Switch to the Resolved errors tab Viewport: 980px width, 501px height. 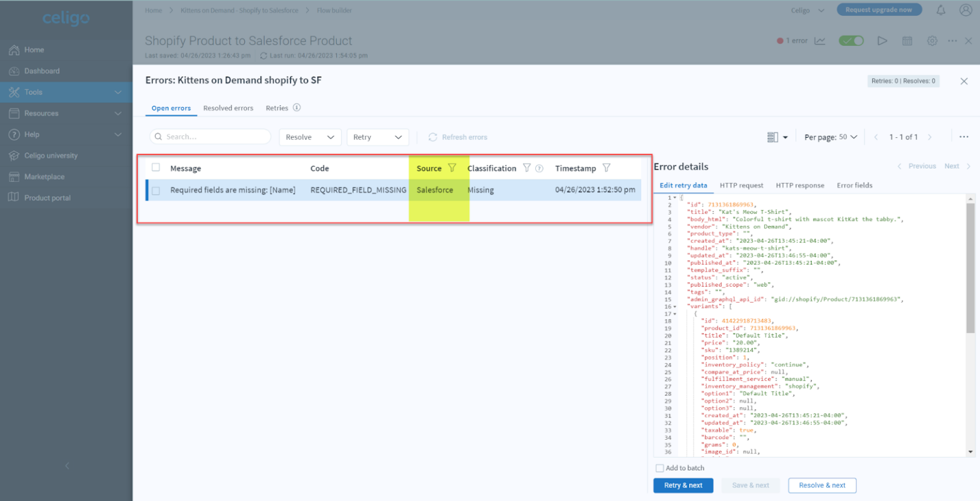coord(228,108)
